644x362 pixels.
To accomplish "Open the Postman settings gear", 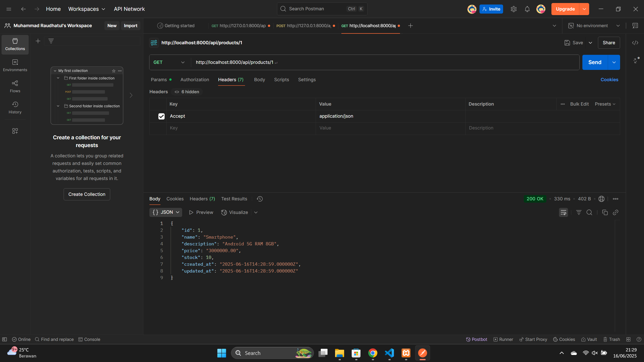I will coord(513,9).
